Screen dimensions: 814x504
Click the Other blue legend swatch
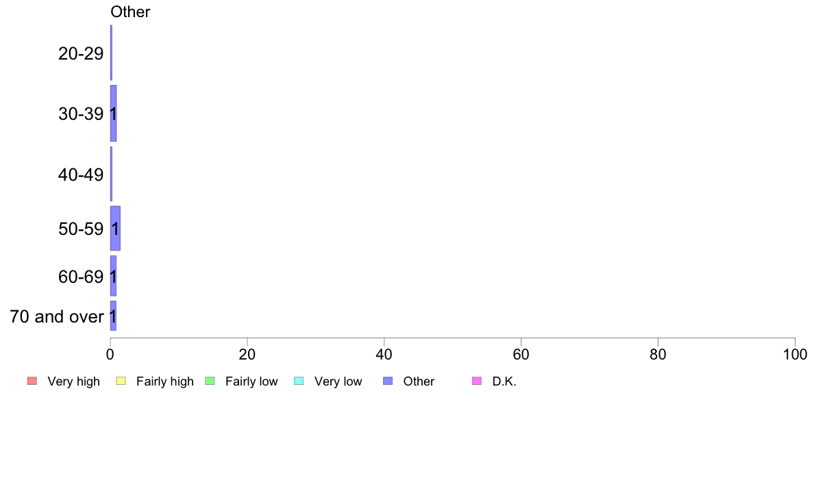tap(388, 381)
